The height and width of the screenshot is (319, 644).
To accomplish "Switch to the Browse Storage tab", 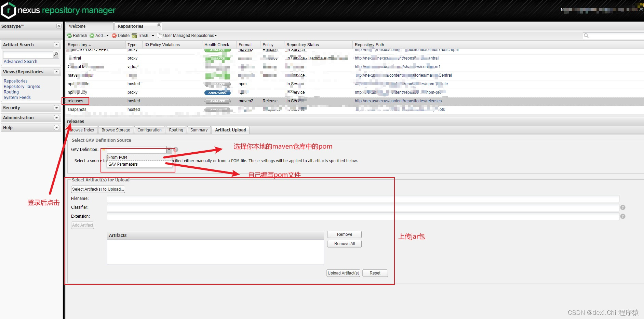I will [x=116, y=130].
